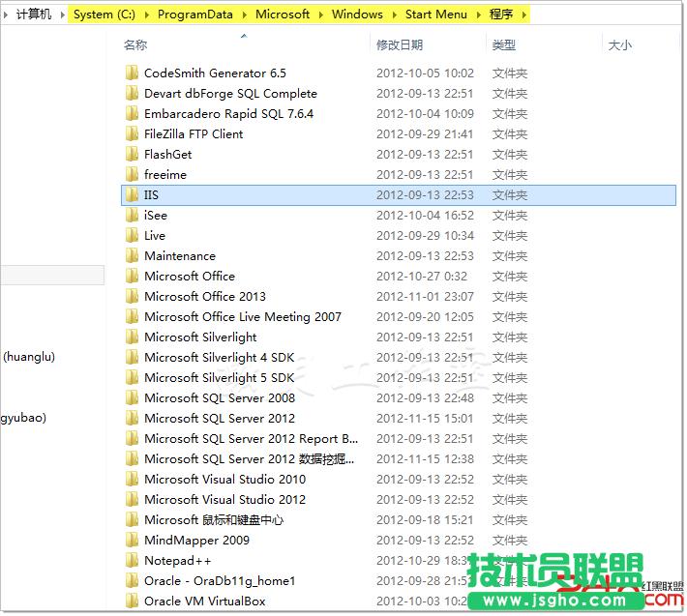
Task: Expand the arrow after 程序 breadcrumb
Action: [x=524, y=15]
